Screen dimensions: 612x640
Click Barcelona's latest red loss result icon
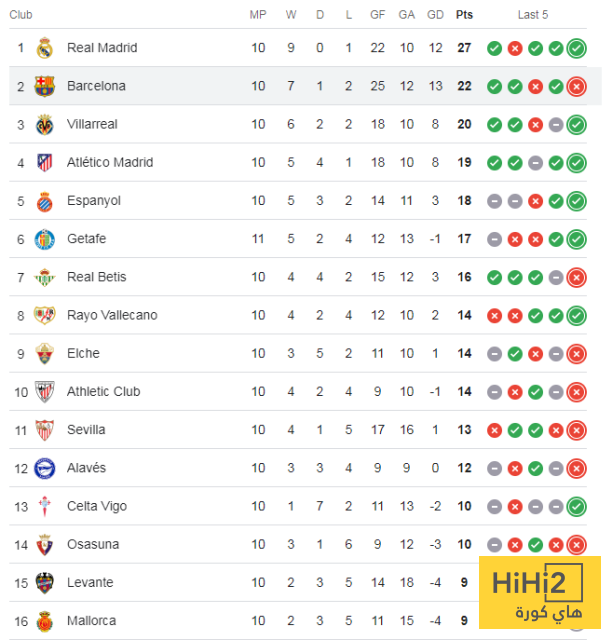point(576,86)
